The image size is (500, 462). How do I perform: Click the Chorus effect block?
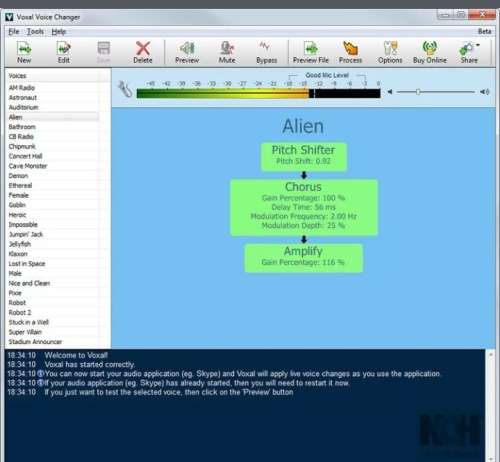coord(303,207)
